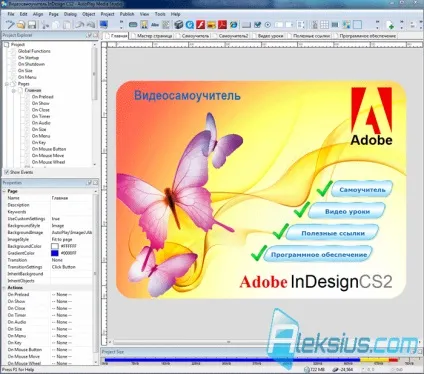This screenshot has height=374, width=424.
Task: Pin the Project Explorer panel
Action: point(89,35)
